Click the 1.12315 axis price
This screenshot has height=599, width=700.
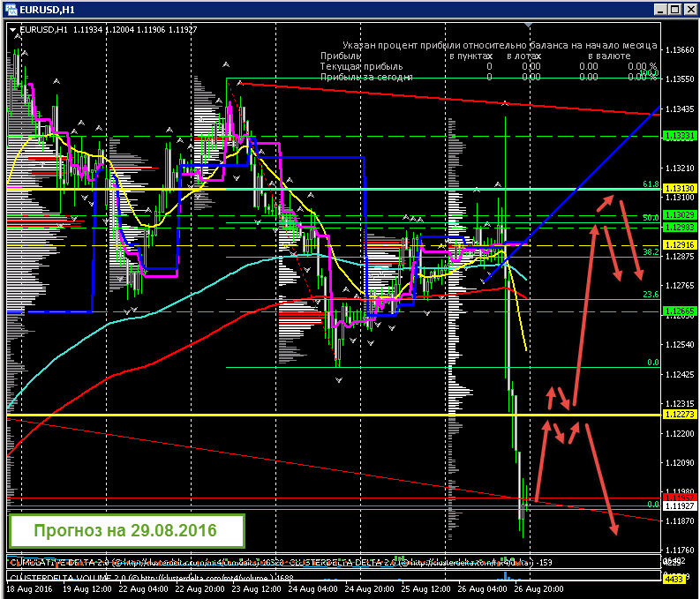pos(680,404)
